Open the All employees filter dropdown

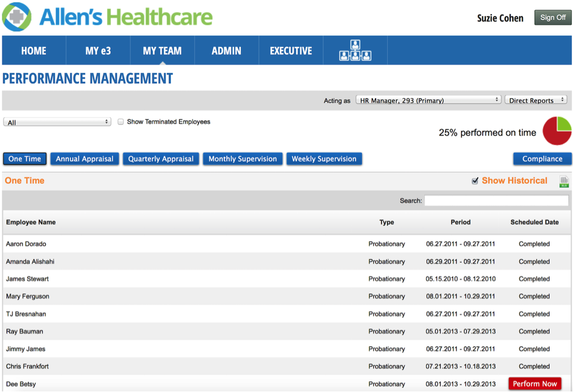click(56, 121)
